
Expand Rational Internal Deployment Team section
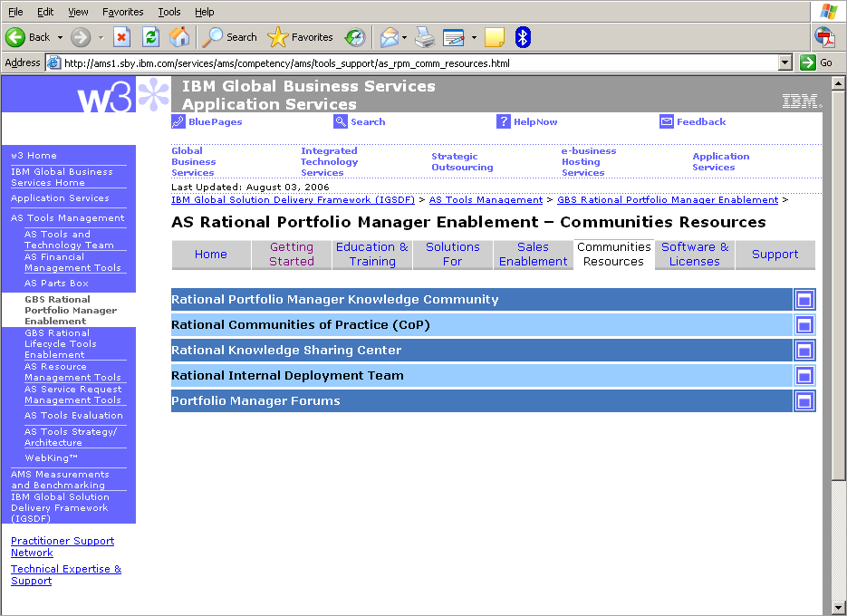[804, 376]
